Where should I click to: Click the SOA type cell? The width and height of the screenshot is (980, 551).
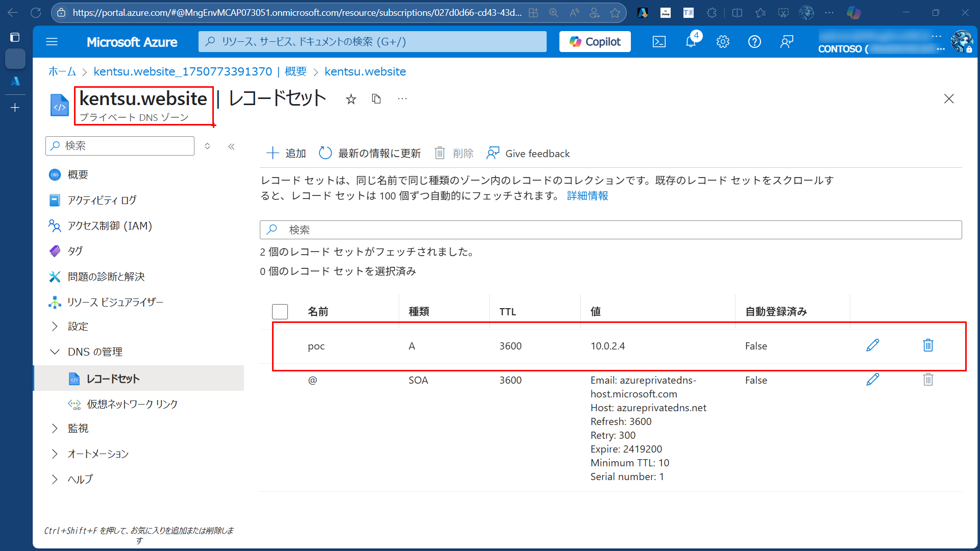click(x=418, y=380)
